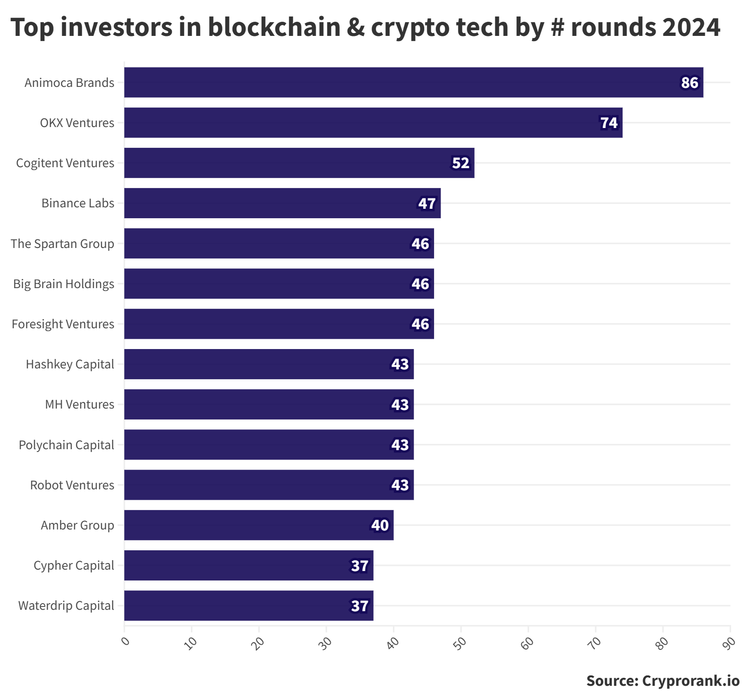Click the Source: Cryprorank.io text

tap(663, 681)
